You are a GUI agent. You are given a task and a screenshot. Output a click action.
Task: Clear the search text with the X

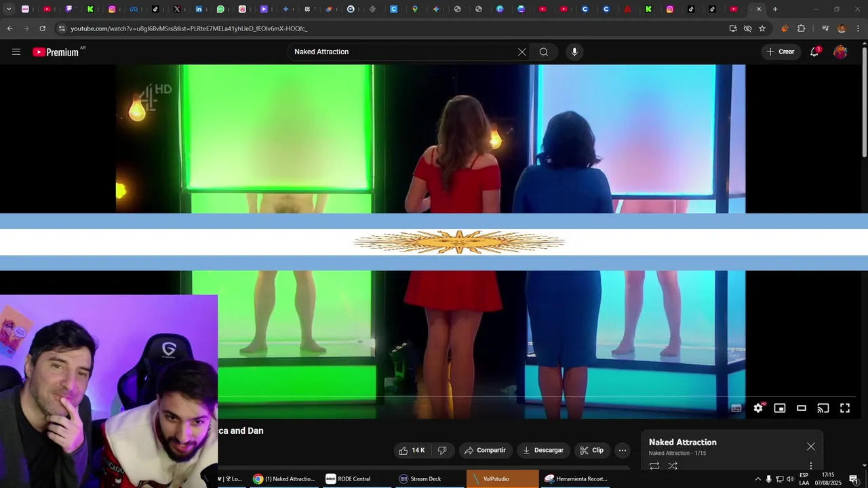[x=522, y=52]
